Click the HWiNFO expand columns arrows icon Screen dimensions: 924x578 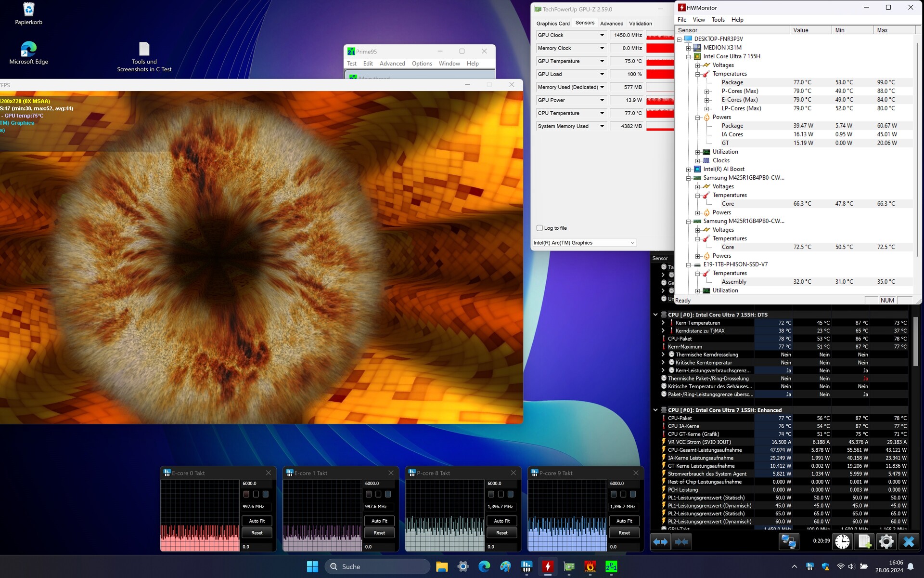coord(661,542)
